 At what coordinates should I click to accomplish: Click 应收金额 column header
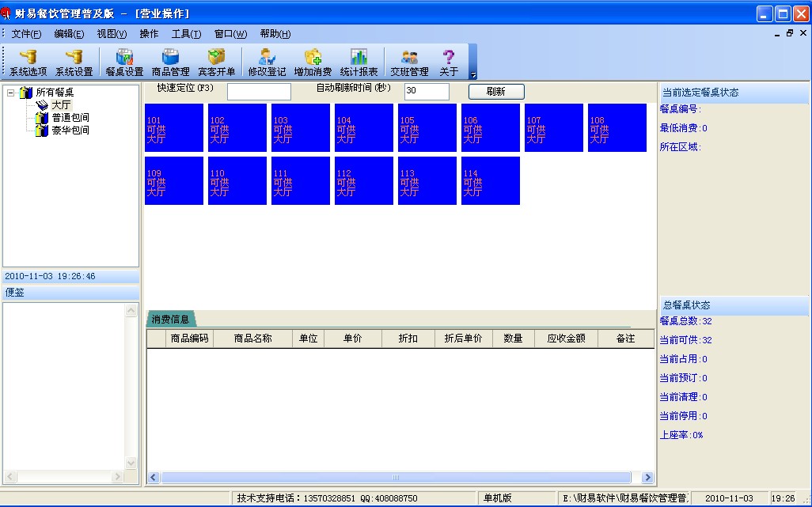[566, 339]
